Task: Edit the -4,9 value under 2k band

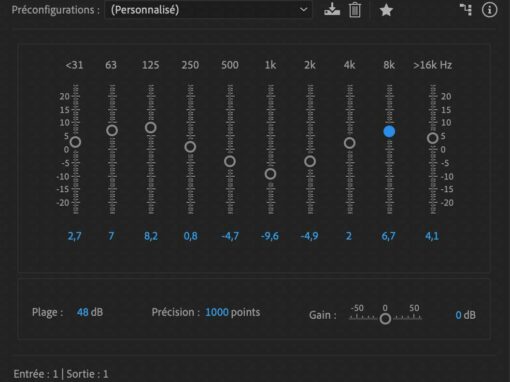Action: [x=309, y=236]
